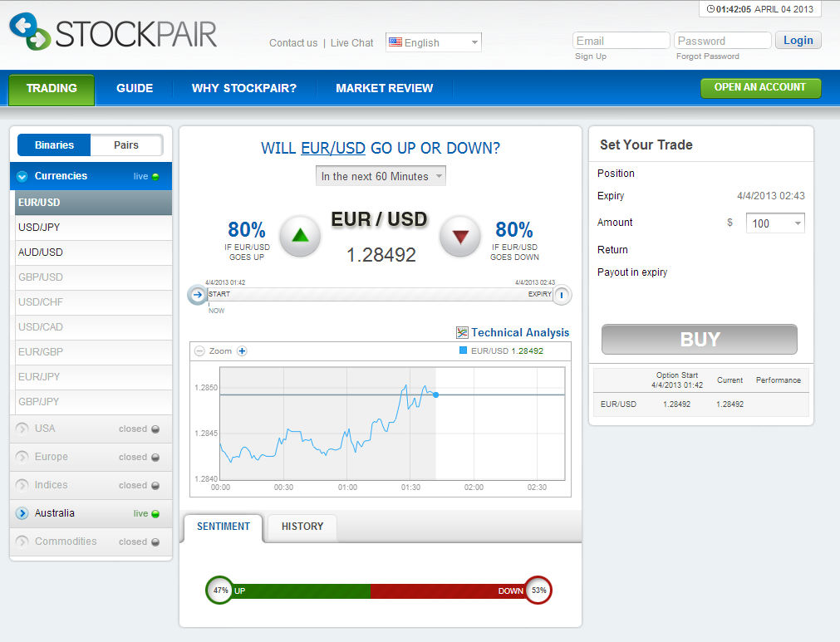
Task: Click the Technical Analysis link
Action: (520, 332)
